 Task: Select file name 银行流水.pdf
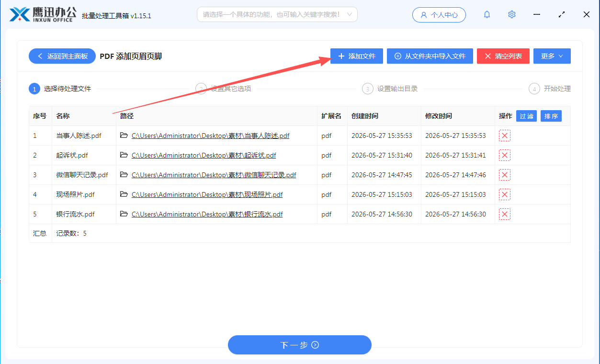75,214
